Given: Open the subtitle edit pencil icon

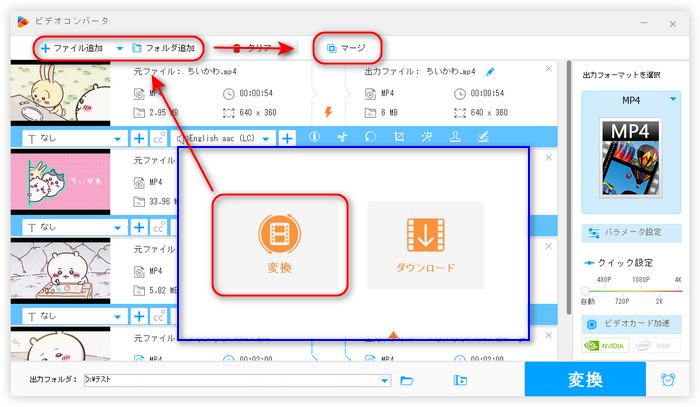Looking at the screenshot, I should (483, 138).
